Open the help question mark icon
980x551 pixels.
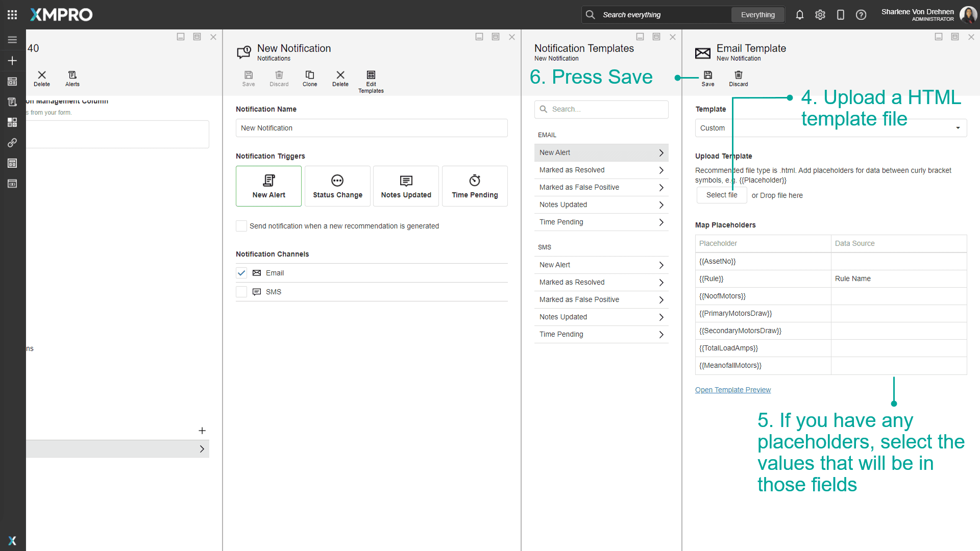click(861, 15)
